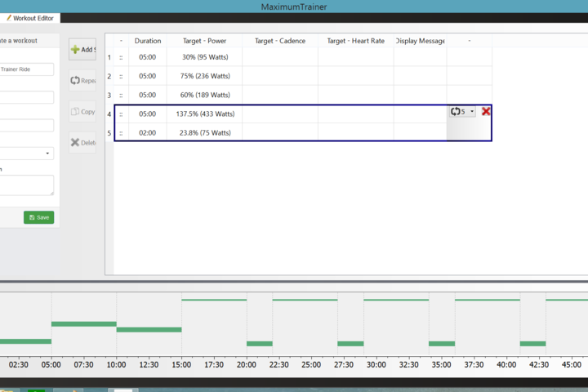Click the Duration column header
This screenshot has height=392, width=588.
point(148,40)
